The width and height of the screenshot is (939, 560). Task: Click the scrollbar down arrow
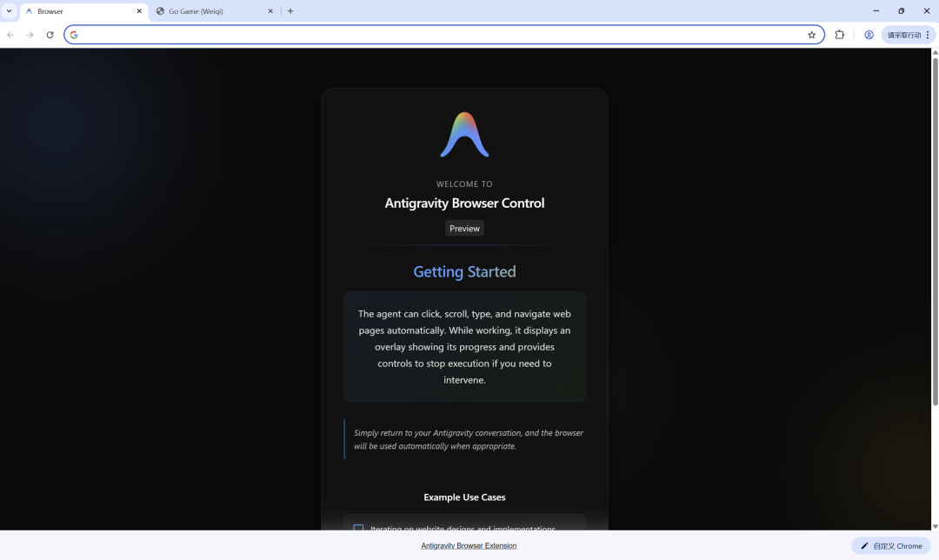point(935,526)
